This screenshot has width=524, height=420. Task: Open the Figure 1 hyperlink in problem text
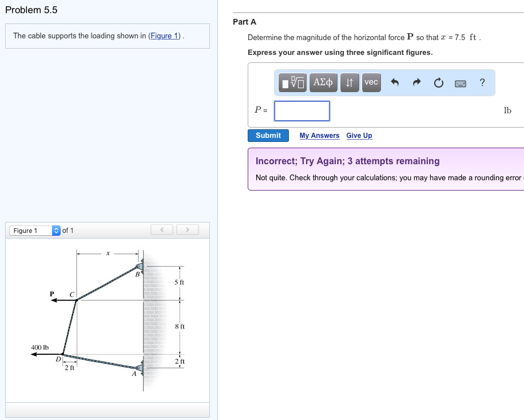[165, 36]
